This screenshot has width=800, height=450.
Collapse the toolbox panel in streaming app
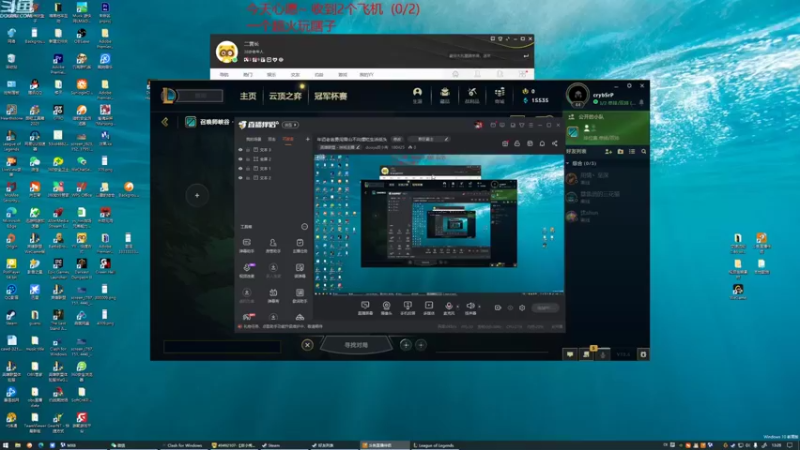point(305,227)
